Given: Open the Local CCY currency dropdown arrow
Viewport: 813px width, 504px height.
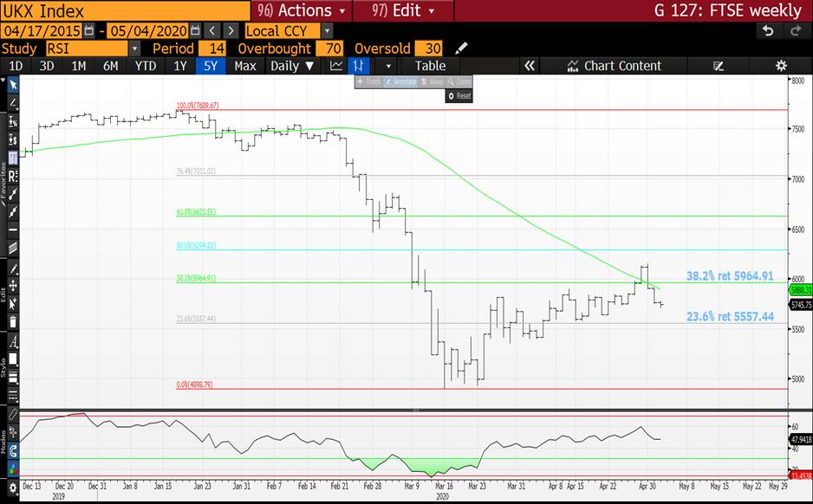Looking at the screenshot, I should pyautogui.click(x=327, y=31).
